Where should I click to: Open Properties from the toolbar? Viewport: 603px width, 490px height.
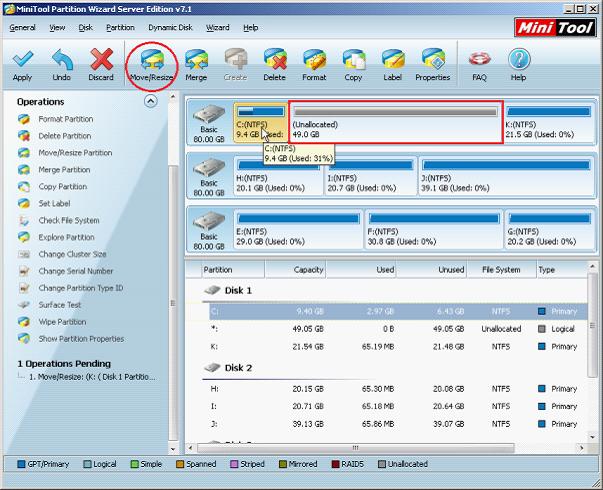click(x=433, y=65)
